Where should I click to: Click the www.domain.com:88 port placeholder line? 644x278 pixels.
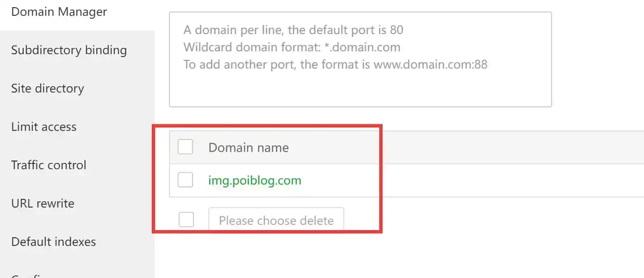(335, 65)
